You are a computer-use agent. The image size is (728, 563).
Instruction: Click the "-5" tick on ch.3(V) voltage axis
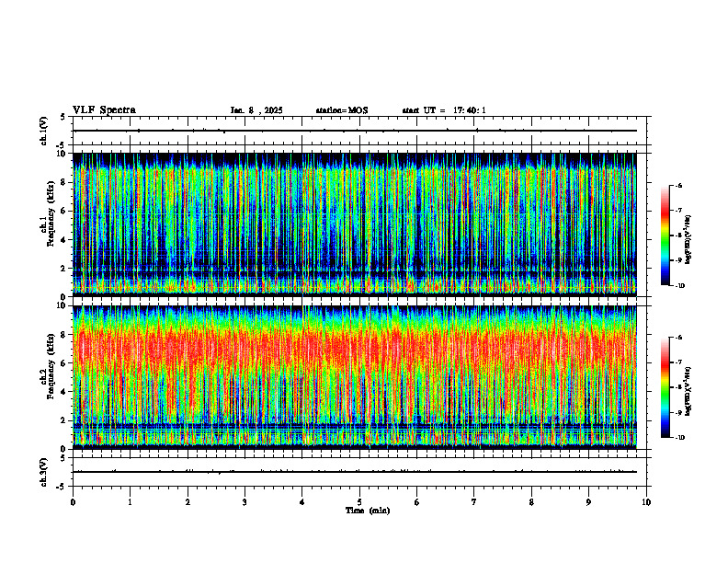point(62,487)
